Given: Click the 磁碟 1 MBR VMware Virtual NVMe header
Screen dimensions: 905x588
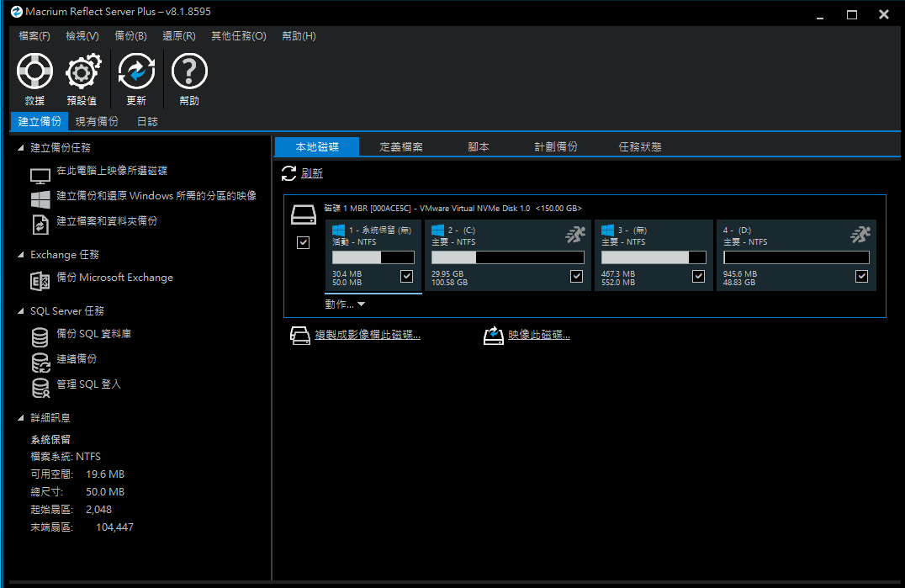Looking at the screenshot, I should coord(453,209).
